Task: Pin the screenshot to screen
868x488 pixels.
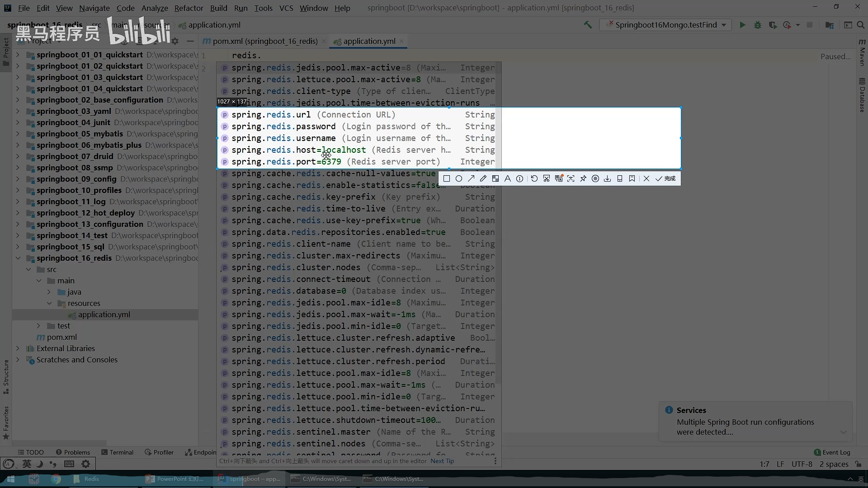Action: pos(583,179)
